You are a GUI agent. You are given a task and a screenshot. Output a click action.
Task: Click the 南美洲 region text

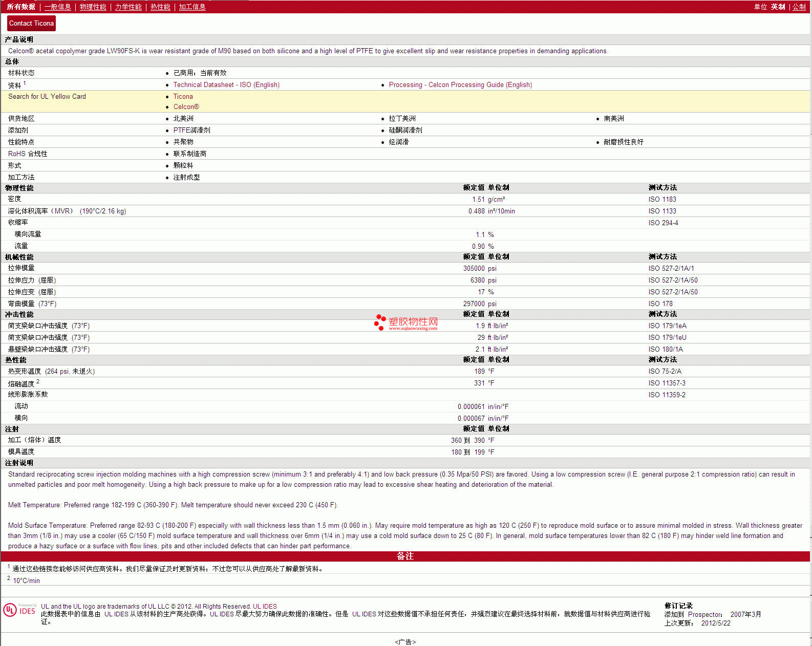tap(614, 119)
